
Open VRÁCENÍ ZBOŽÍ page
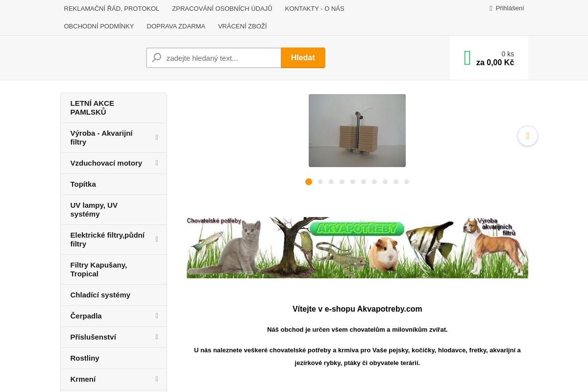243,26
